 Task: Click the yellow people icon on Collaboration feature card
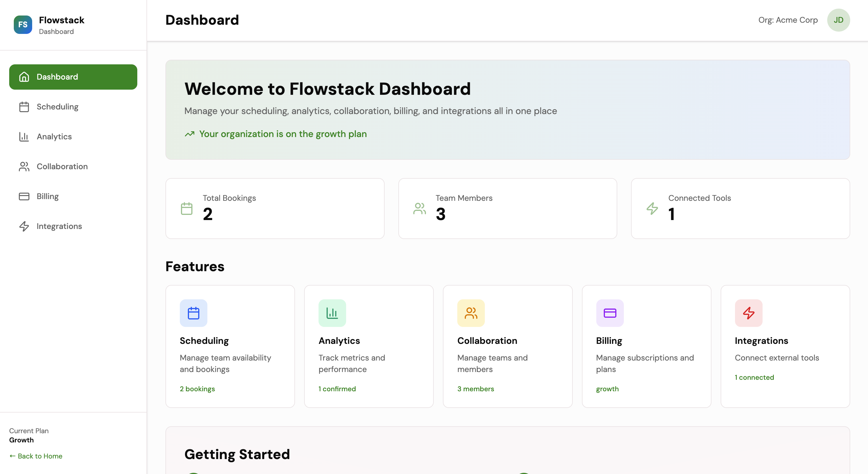pos(471,313)
